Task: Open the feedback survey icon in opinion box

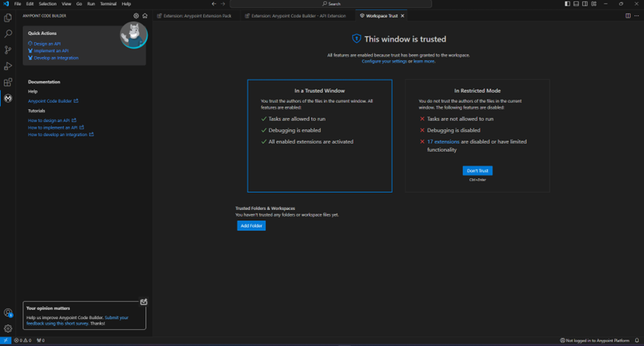Action: click(x=144, y=302)
